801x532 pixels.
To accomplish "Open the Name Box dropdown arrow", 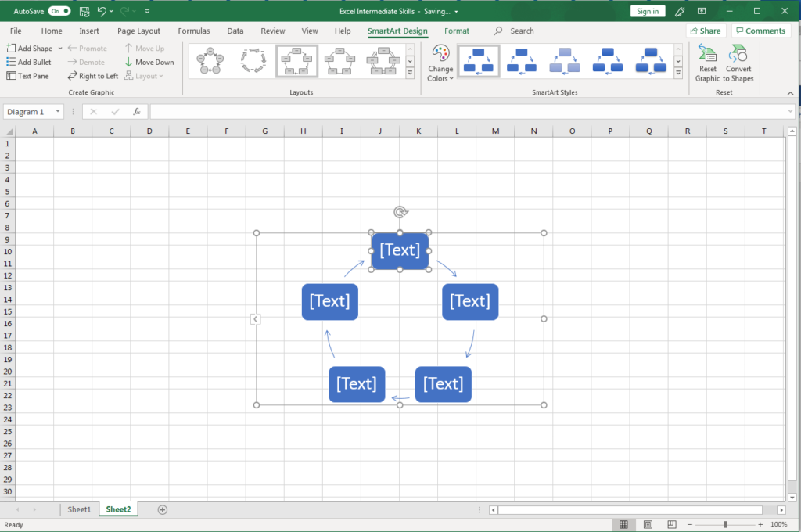I will point(58,111).
